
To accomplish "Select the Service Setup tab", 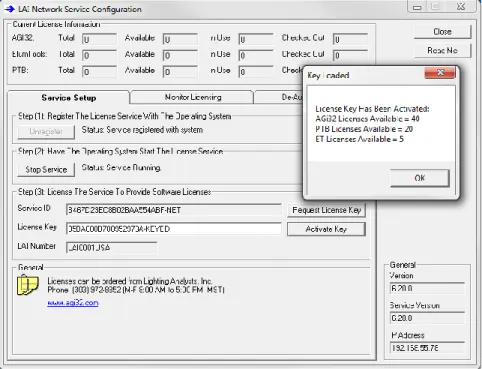I will click(69, 98).
